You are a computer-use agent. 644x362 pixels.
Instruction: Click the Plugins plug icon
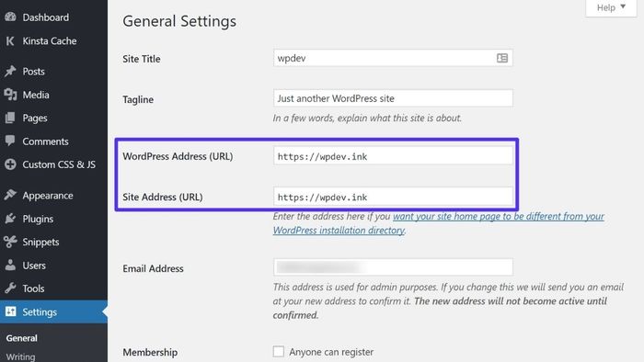[10, 219]
